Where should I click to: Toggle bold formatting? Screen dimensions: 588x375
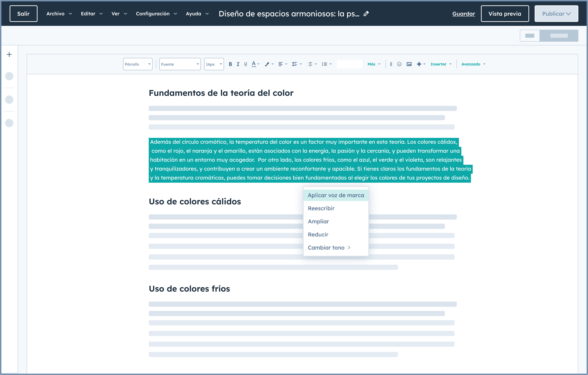230,64
